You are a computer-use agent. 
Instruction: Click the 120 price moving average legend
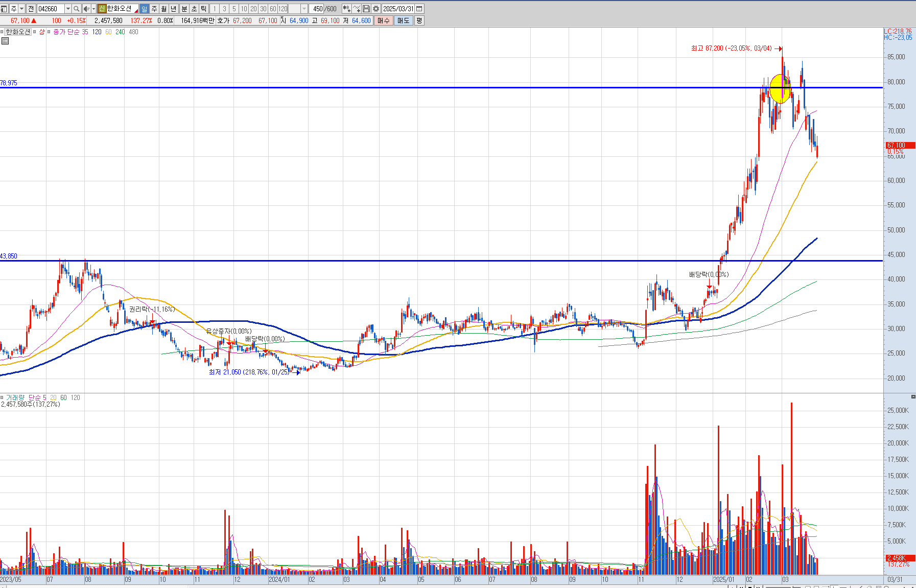pyautogui.click(x=97, y=32)
